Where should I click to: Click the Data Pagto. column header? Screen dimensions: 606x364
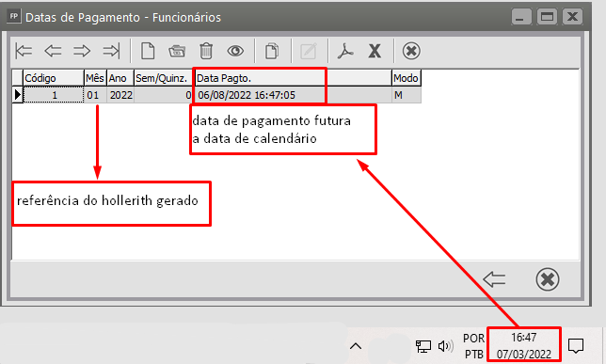293,78
